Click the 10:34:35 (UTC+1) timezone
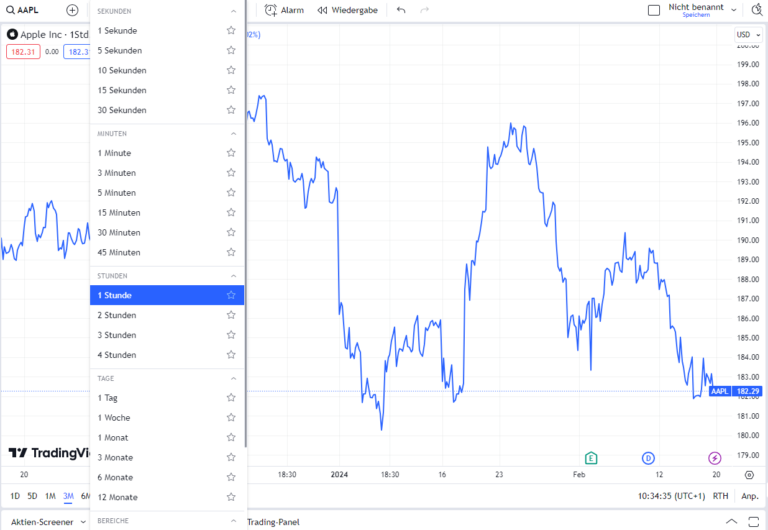 point(671,496)
